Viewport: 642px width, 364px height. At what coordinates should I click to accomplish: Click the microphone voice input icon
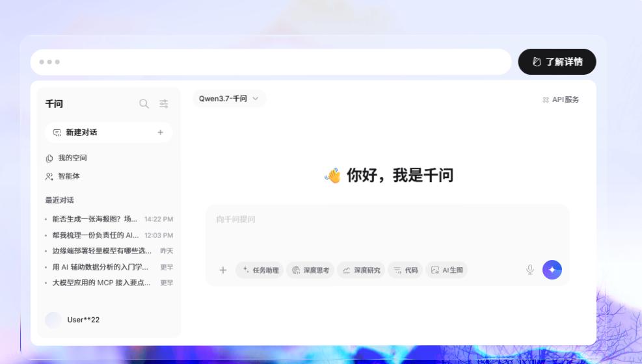click(x=530, y=270)
